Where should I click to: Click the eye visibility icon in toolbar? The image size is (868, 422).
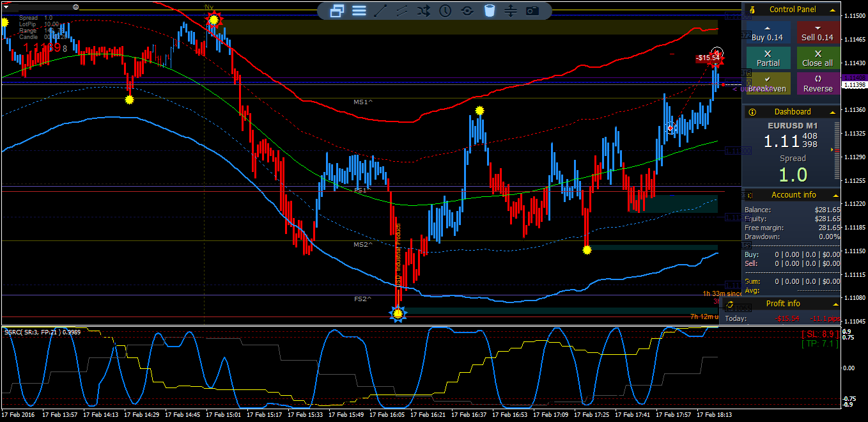[467, 10]
